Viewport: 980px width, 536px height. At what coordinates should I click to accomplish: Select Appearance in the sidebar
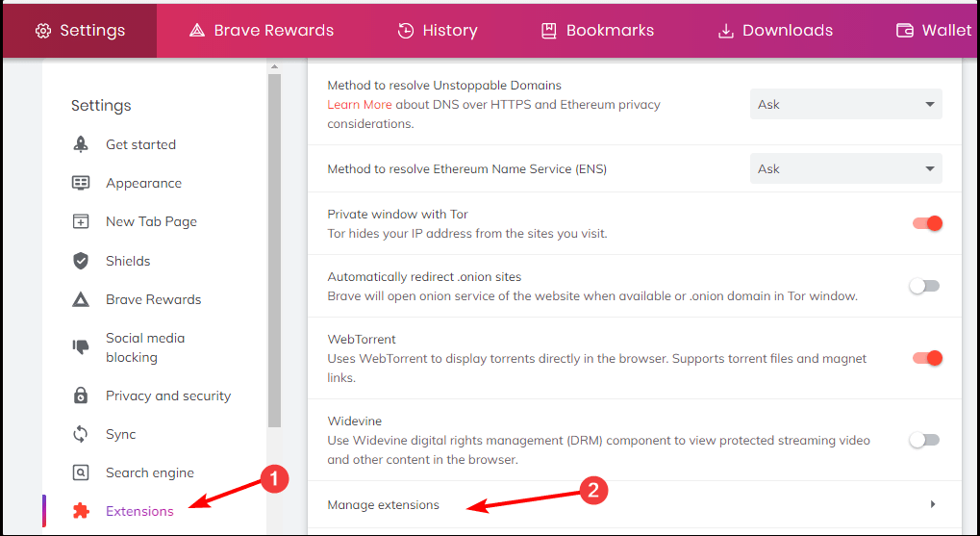(x=143, y=183)
